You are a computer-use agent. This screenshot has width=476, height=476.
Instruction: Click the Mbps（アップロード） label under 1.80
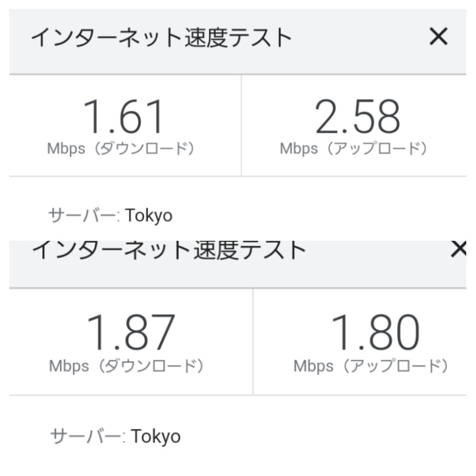[x=371, y=366]
